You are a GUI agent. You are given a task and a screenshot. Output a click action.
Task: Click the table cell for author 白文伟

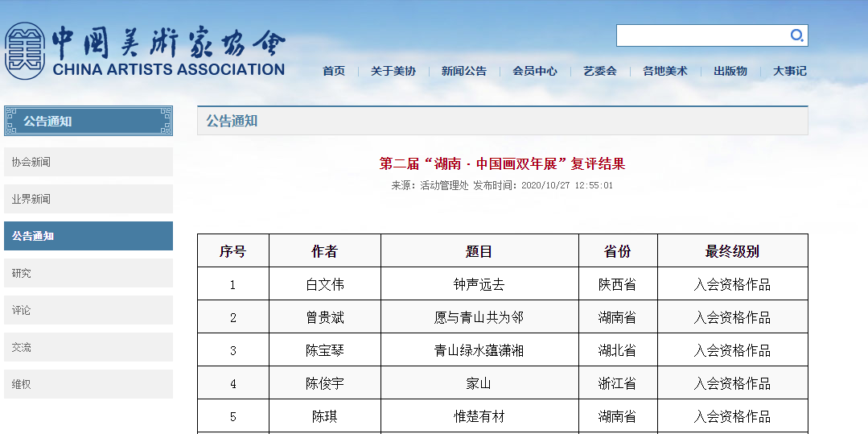(325, 284)
